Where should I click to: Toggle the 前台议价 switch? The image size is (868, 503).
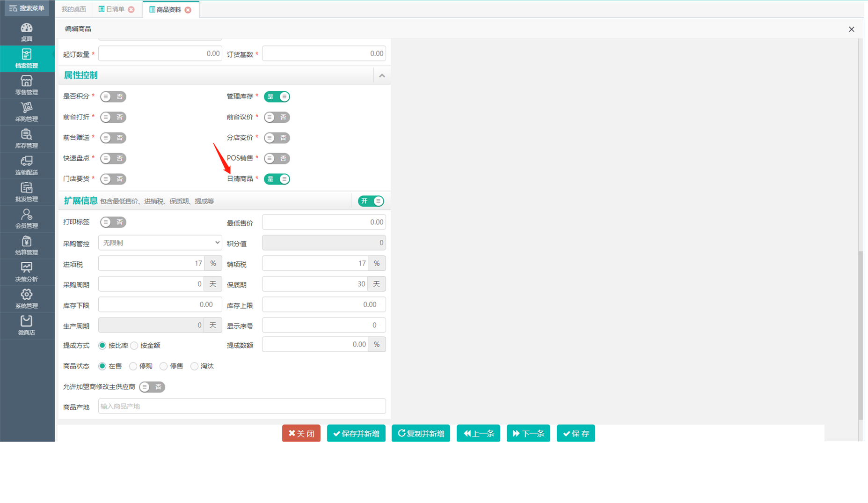(x=277, y=117)
